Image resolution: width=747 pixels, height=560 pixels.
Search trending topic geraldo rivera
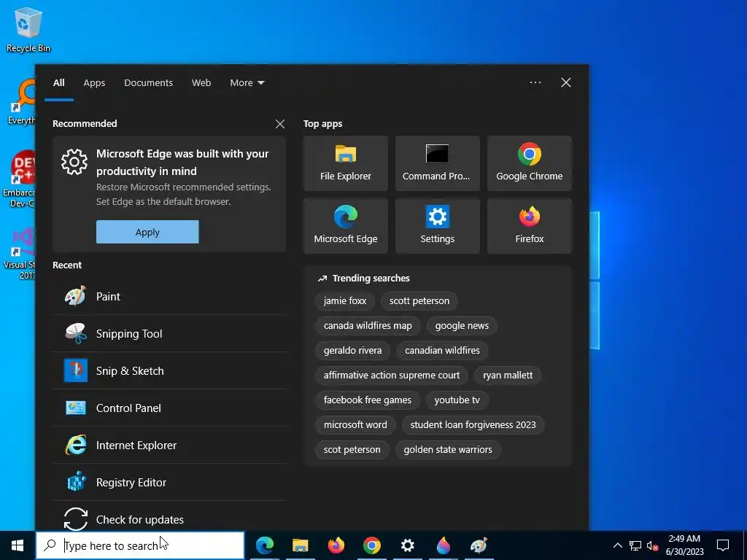click(x=352, y=351)
